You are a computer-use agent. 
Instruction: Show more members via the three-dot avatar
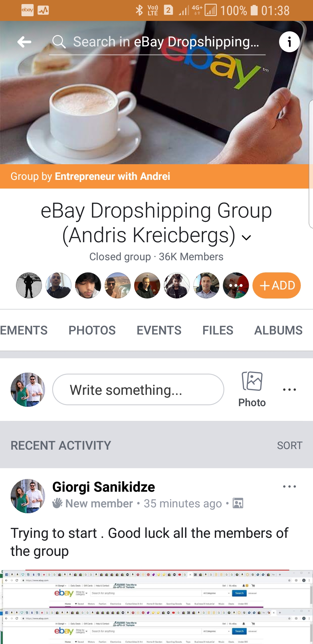coord(236,285)
